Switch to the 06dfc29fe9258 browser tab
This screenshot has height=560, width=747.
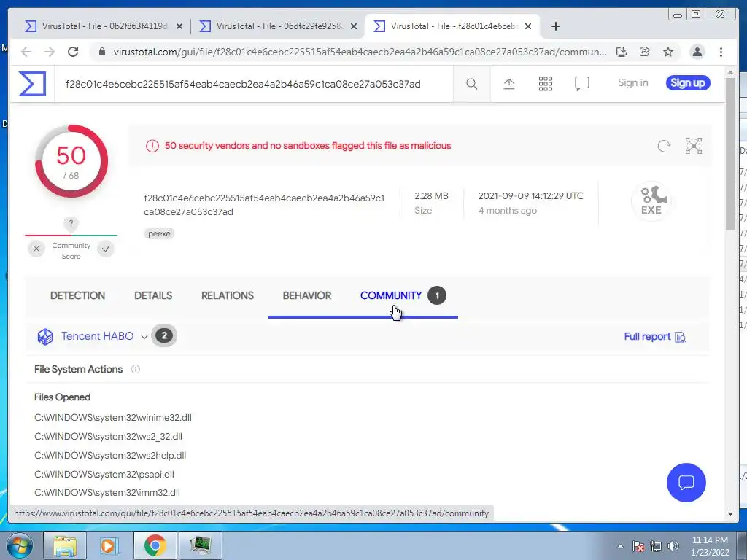[x=279, y=26]
